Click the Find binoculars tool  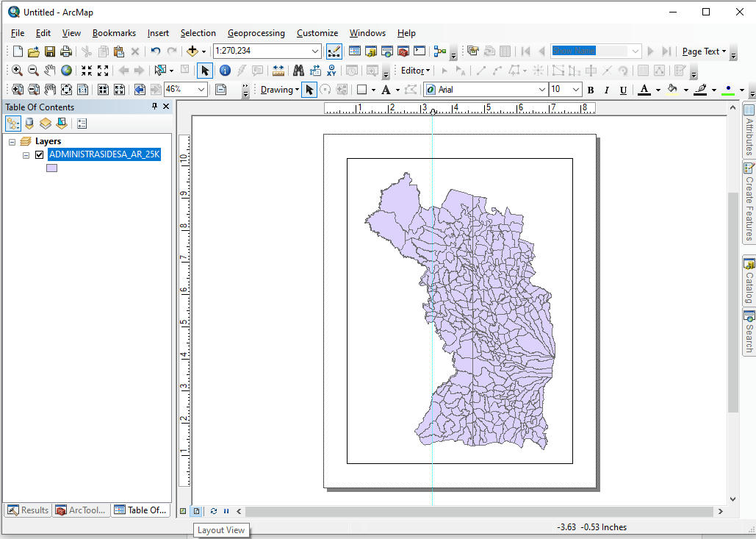pos(298,71)
